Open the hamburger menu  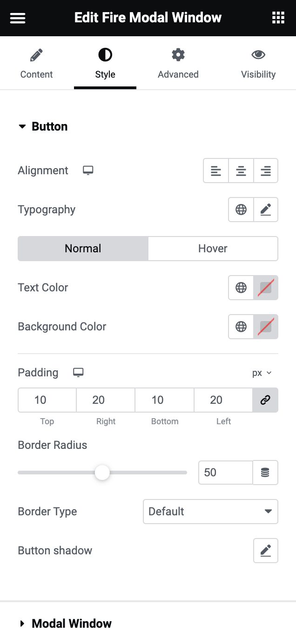coord(18,18)
